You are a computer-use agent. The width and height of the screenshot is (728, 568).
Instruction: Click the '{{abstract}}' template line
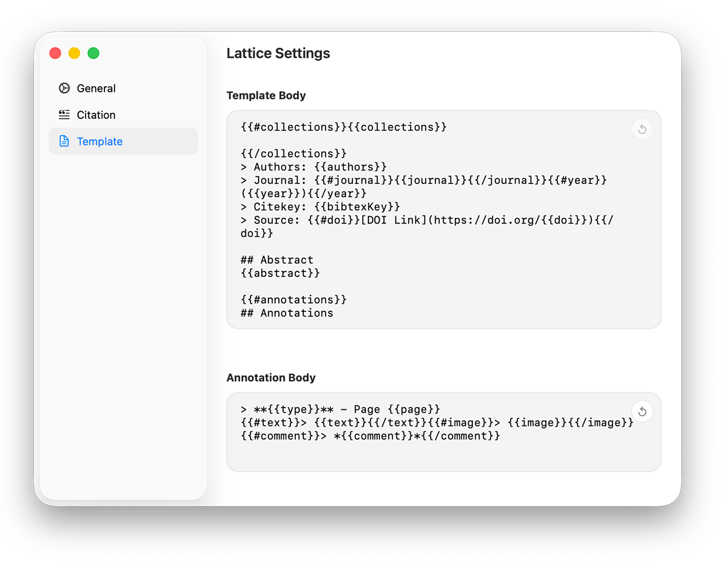coord(280,273)
